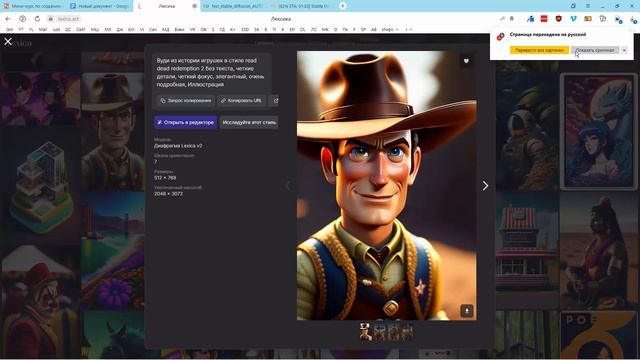This screenshot has width=640, height=360.
Task: Open the 'Mail' bookmark
Action: tap(42, 29)
